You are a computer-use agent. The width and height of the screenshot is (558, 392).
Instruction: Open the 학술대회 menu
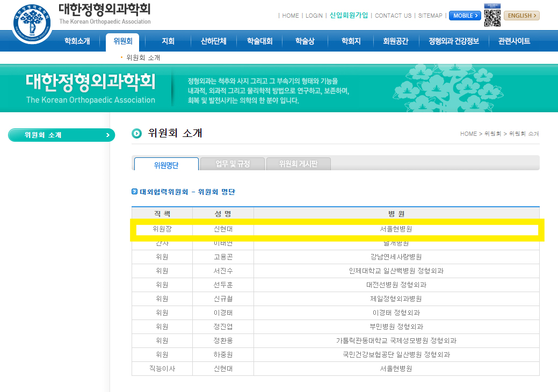click(260, 41)
